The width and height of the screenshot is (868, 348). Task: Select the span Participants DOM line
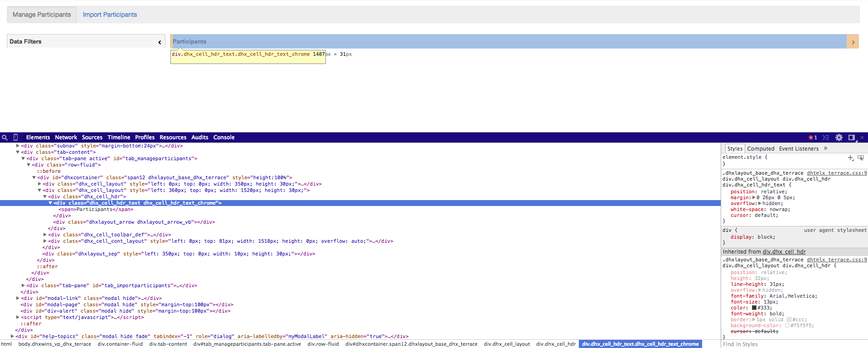coord(96,209)
